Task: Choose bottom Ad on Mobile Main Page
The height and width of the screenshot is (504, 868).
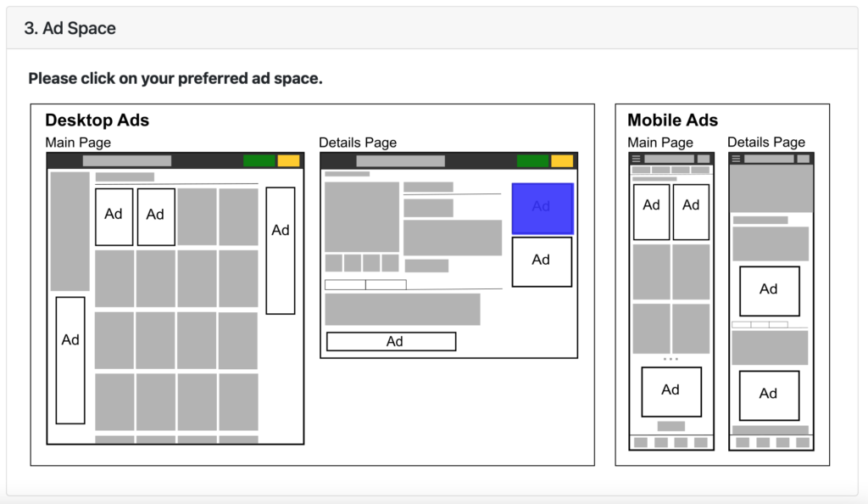Action: 671,391
